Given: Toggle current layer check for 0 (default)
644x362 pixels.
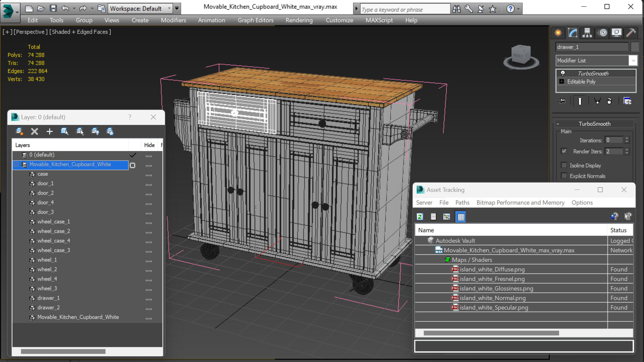Looking at the screenshot, I should (x=133, y=155).
